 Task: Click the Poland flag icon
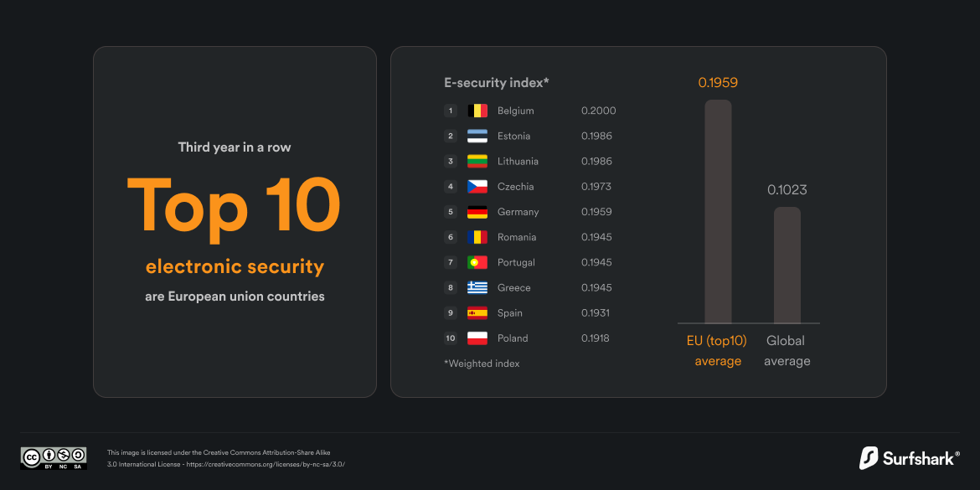click(477, 338)
